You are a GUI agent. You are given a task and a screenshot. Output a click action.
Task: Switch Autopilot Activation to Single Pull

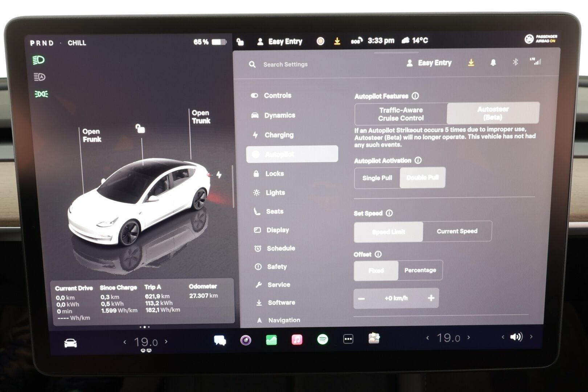pos(377,178)
